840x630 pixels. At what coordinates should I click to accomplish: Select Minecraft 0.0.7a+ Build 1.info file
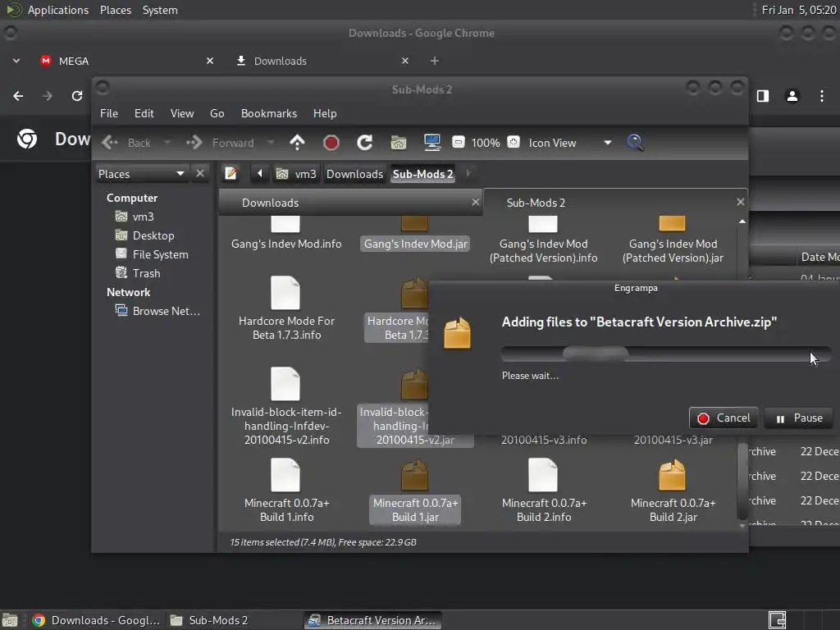pos(286,491)
